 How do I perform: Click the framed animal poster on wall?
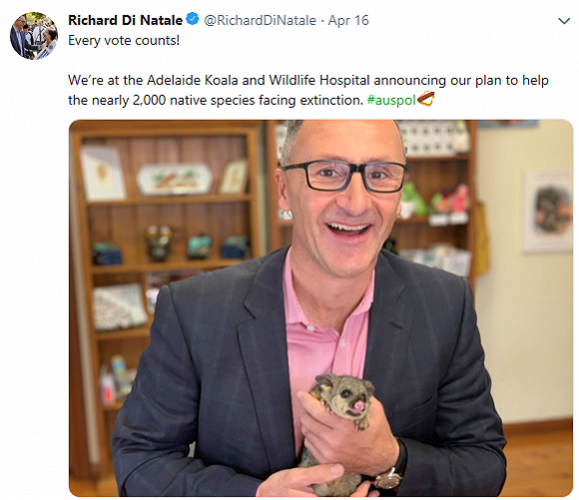click(548, 211)
